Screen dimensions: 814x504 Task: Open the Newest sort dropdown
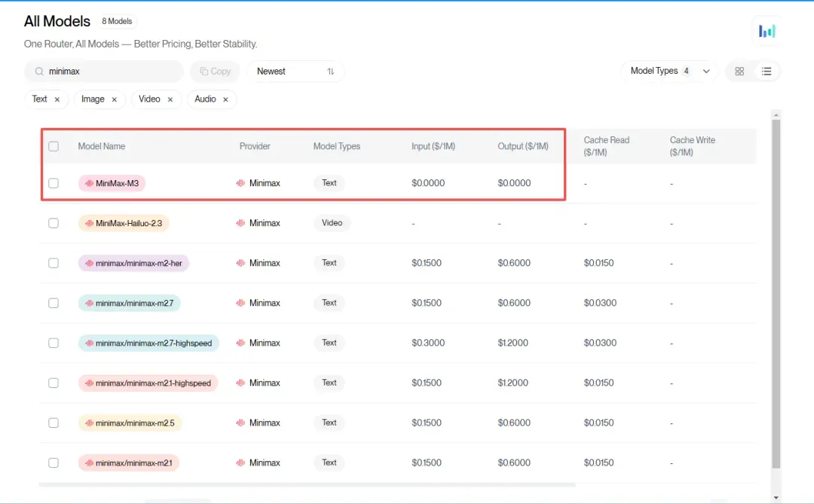point(295,72)
